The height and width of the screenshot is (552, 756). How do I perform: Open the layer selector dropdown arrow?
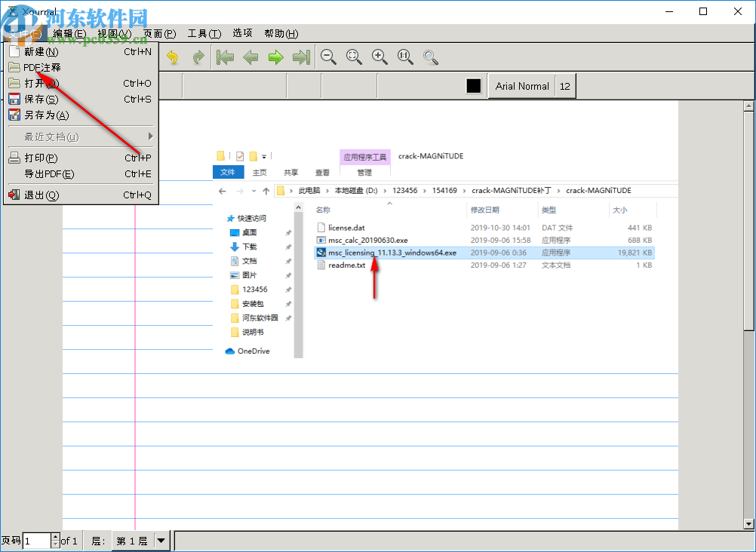[x=161, y=541]
